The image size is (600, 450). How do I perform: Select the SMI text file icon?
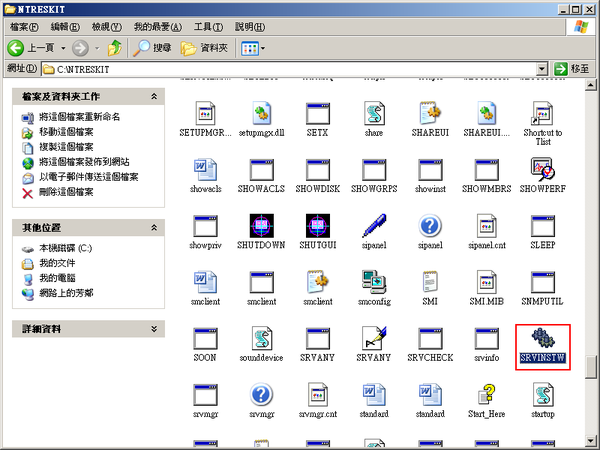point(430,282)
